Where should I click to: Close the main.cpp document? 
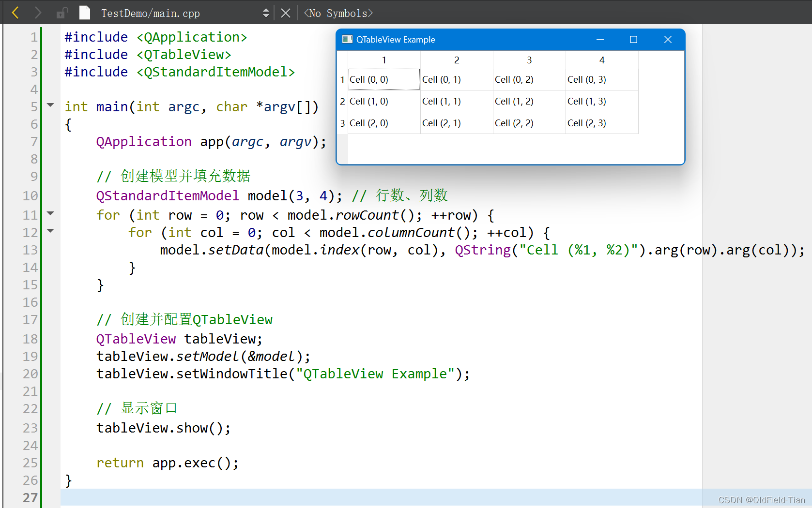(x=286, y=13)
